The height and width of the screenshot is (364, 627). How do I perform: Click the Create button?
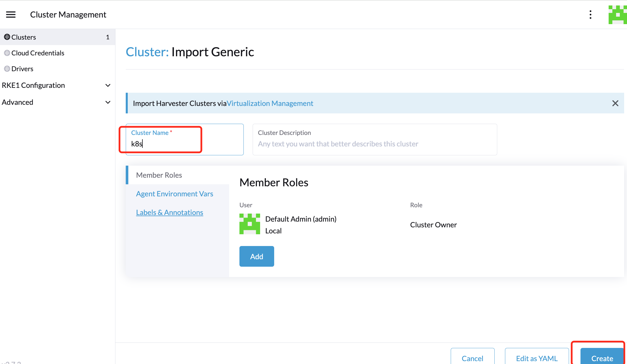point(602,358)
